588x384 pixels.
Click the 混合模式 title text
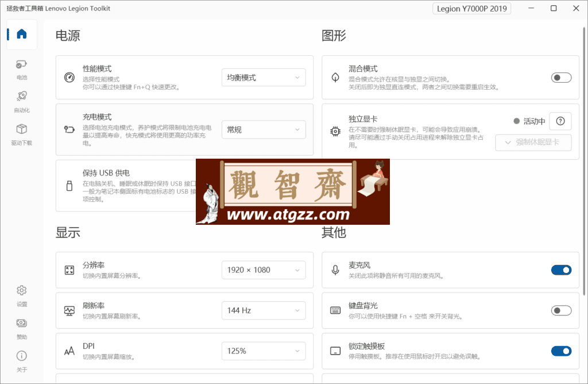pyautogui.click(x=363, y=68)
